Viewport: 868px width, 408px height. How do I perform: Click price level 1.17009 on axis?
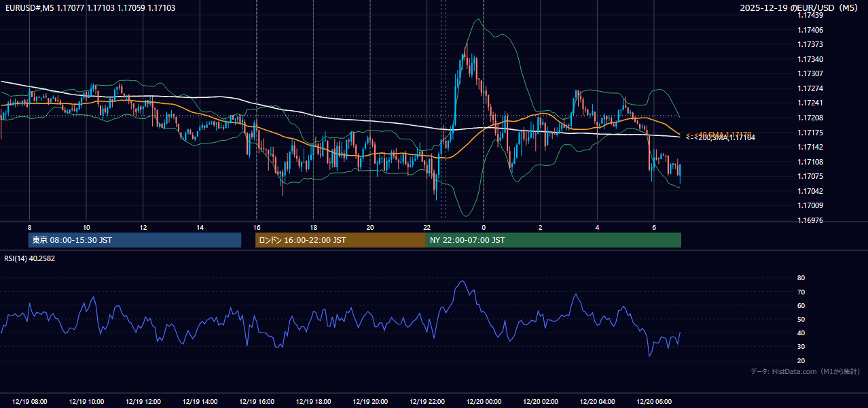click(x=810, y=205)
